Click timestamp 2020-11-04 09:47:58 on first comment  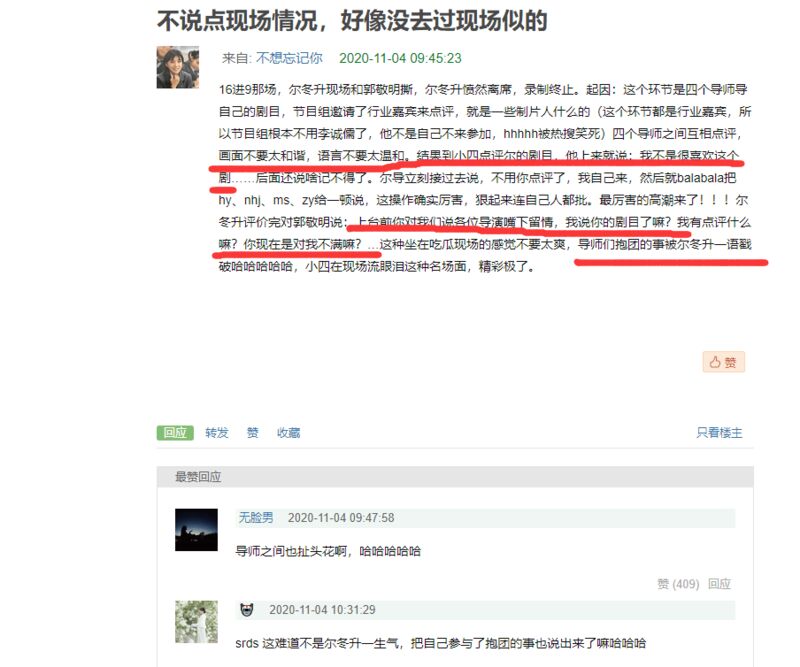(x=341, y=517)
